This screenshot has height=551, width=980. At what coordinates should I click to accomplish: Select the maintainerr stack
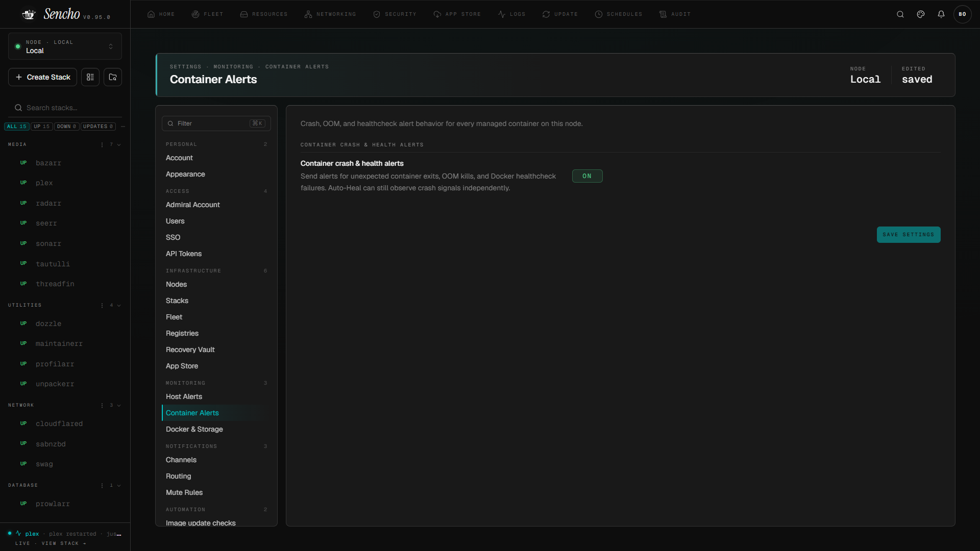point(65,343)
